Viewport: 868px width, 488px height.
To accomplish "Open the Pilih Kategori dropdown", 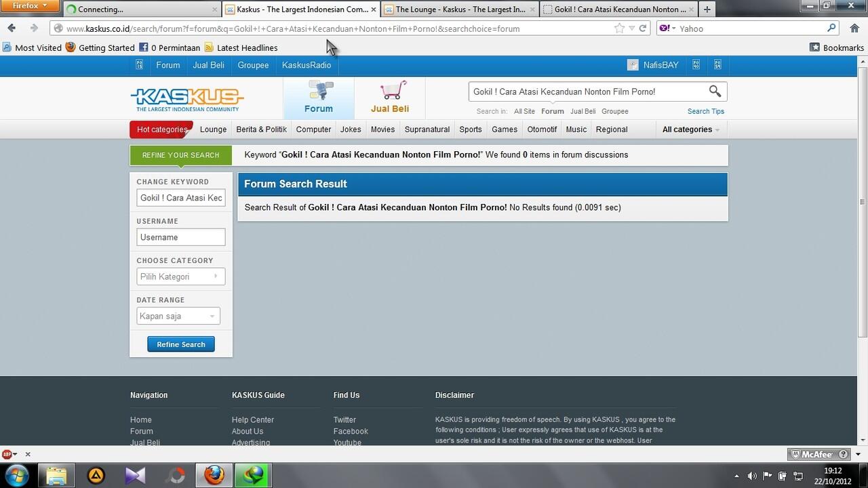I will point(180,277).
